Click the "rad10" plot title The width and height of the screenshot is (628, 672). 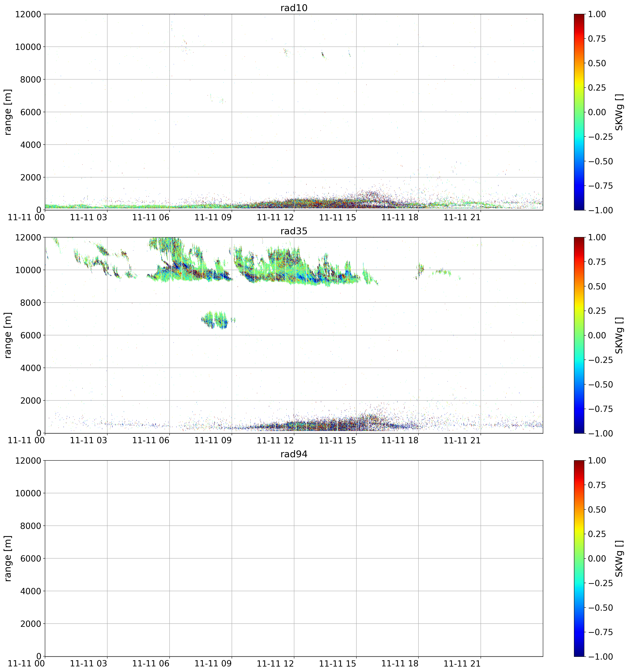coord(294,8)
